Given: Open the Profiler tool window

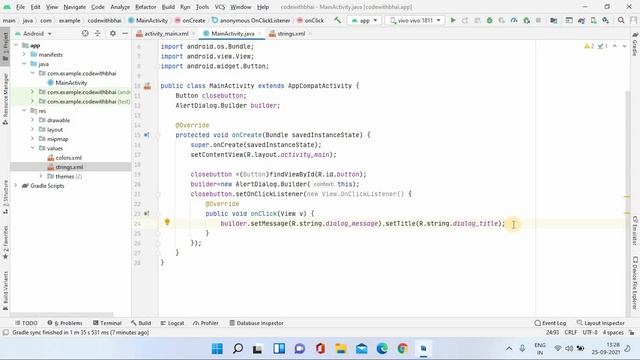Looking at the screenshot, I should (x=206, y=323).
